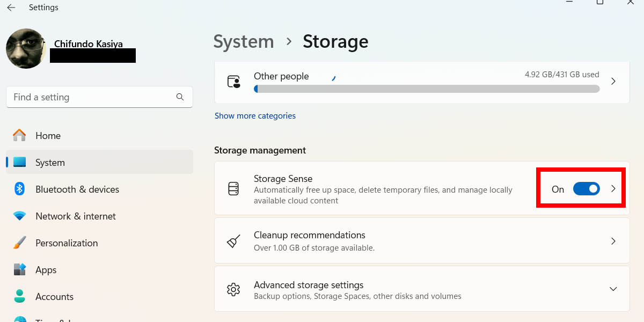644x322 pixels.
Task: Select System in the sidebar
Action: [x=50, y=163]
